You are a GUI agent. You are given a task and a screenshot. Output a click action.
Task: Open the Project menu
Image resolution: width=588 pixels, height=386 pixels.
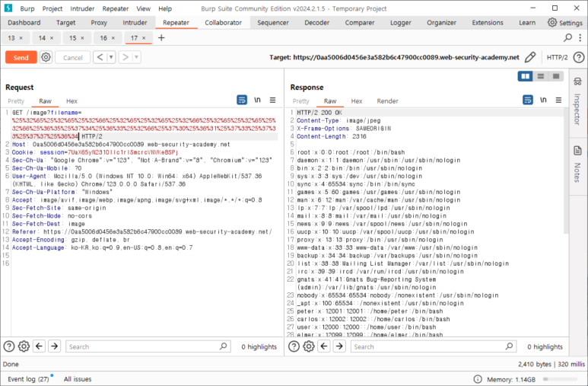52,8
